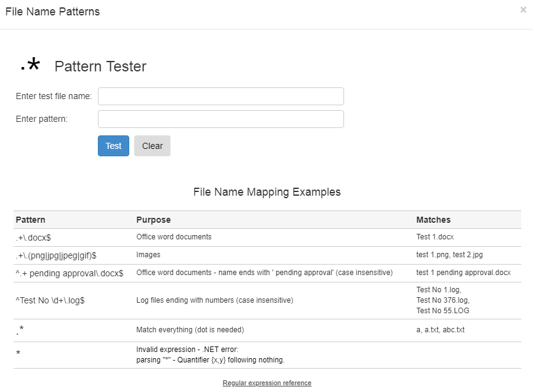Click the 'File Name Mapping Examples' heading
Viewport: 533px width, 392px height.
266,192
